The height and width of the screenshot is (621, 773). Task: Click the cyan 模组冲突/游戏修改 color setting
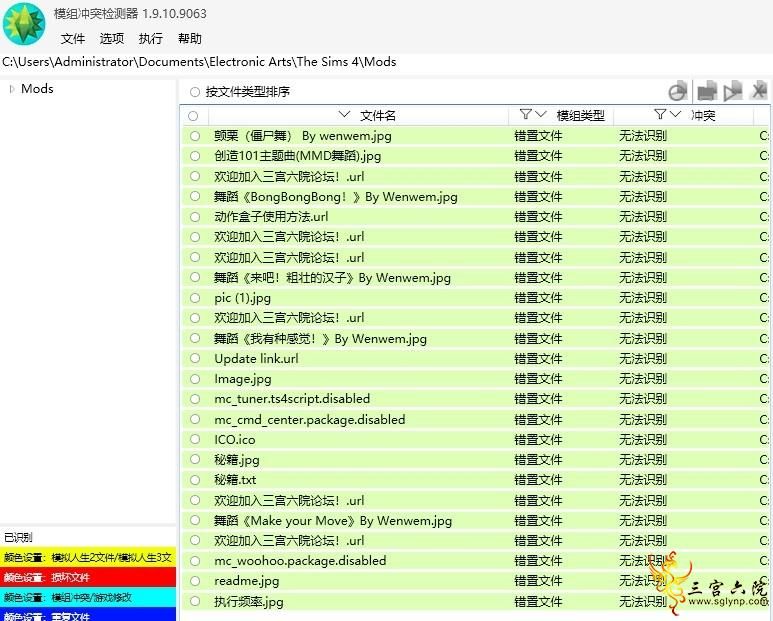pyautogui.click(x=88, y=597)
